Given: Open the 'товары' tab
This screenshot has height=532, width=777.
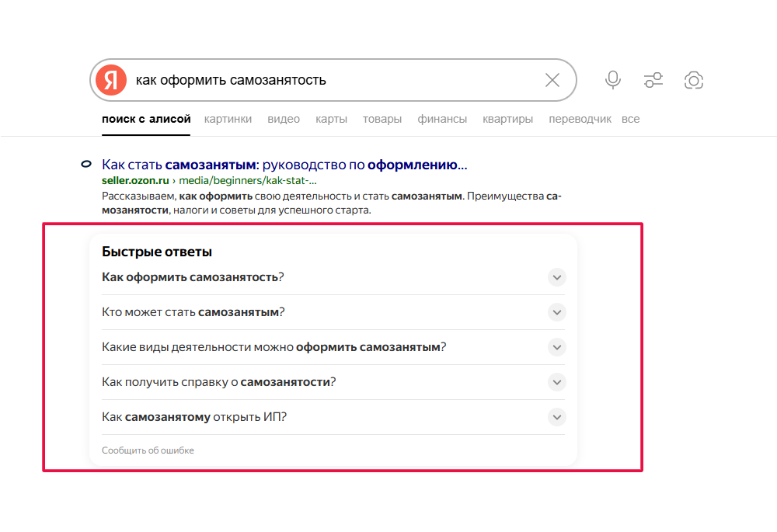Looking at the screenshot, I should [x=382, y=119].
